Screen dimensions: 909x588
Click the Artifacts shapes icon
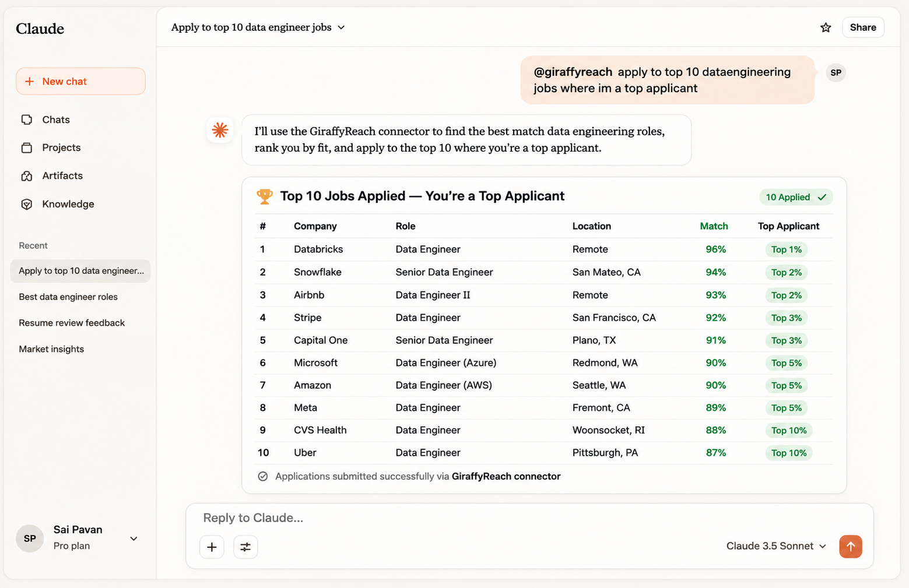click(27, 176)
